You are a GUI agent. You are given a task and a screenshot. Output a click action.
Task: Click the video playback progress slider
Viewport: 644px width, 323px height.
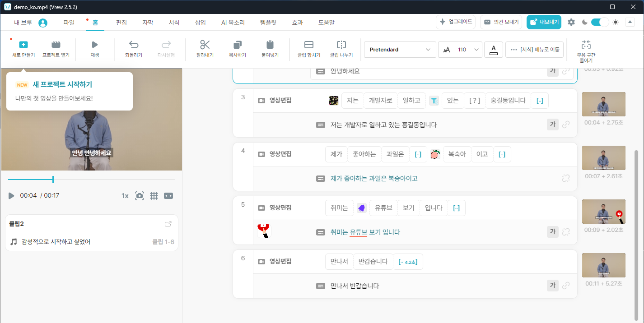pyautogui.click(x=91, y=180)
